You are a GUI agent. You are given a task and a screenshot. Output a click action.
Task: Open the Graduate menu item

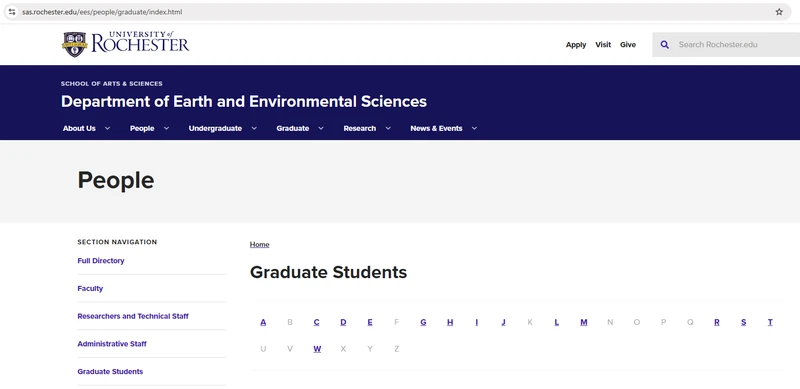(293, 128)
